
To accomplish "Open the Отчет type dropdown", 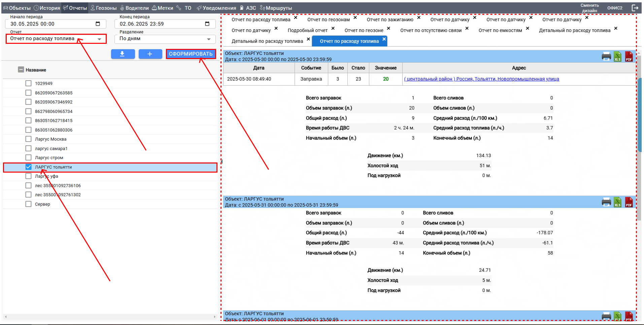I will click(x=56, y=39).
